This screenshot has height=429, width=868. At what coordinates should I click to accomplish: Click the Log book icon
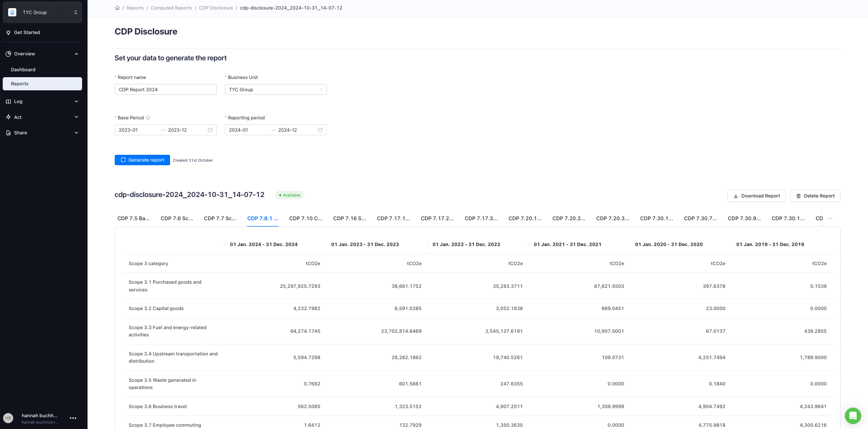tap(8, 102)
